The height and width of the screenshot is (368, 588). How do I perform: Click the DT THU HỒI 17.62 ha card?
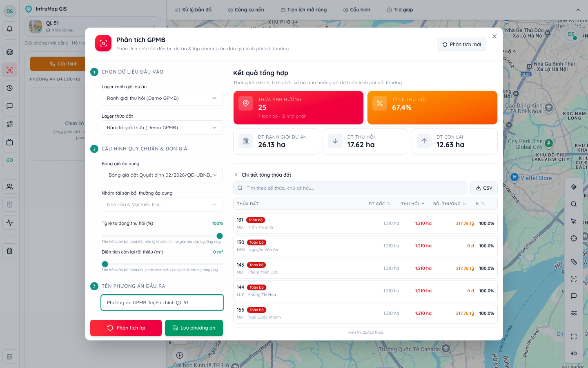click(x=365, y=141)
